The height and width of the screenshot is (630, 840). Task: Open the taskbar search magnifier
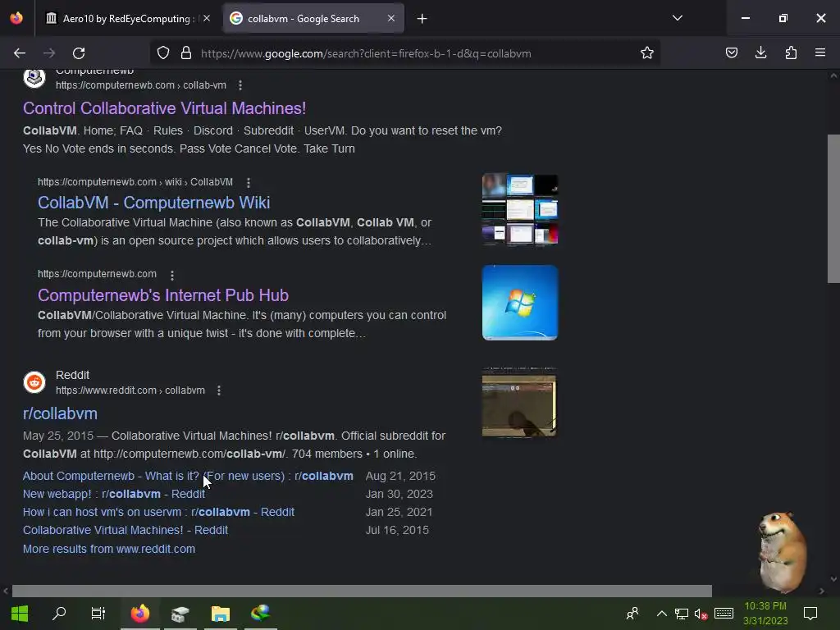[x=59, y=614]
